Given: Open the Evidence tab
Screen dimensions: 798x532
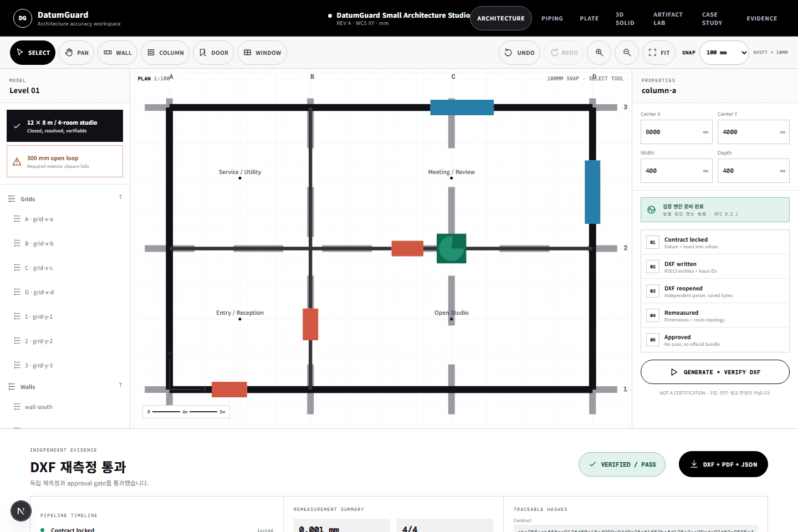Looking at the screenshot, I should [761, 18].
